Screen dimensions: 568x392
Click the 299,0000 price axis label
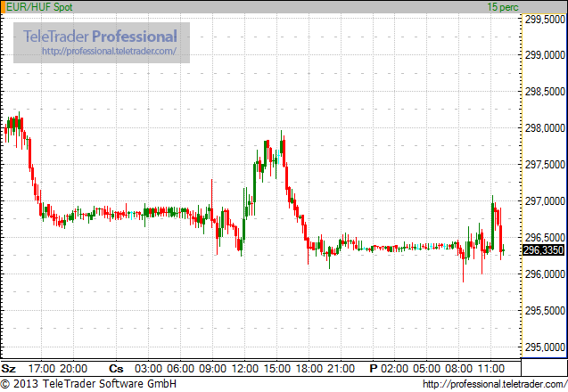pyautogui.click(x=545, y=55)
